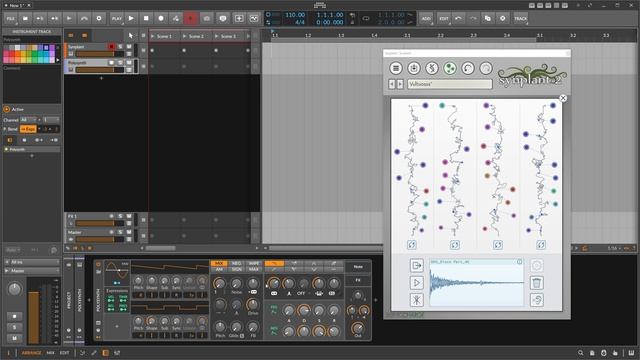This screenshot has width=640, height=360.
Task: Click the duplicate icon in top toolbar
Action: click(x=487, y=18)
